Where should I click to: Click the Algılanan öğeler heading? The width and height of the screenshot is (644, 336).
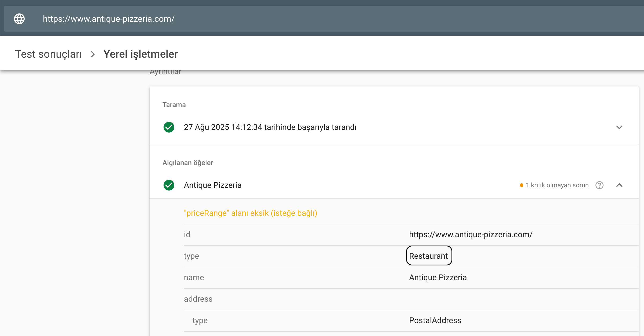188,163
